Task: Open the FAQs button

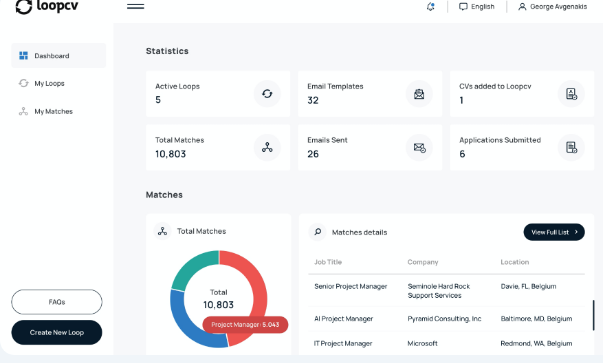Action: (x=57, y=302)
